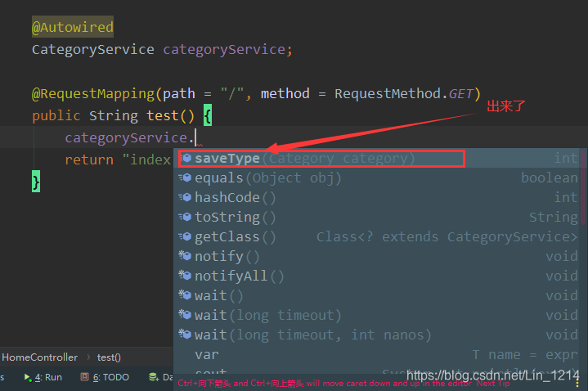Click the @RequestMapping annotation
The height and width of the screenshot is (391, 588).
tap(93, 93)
